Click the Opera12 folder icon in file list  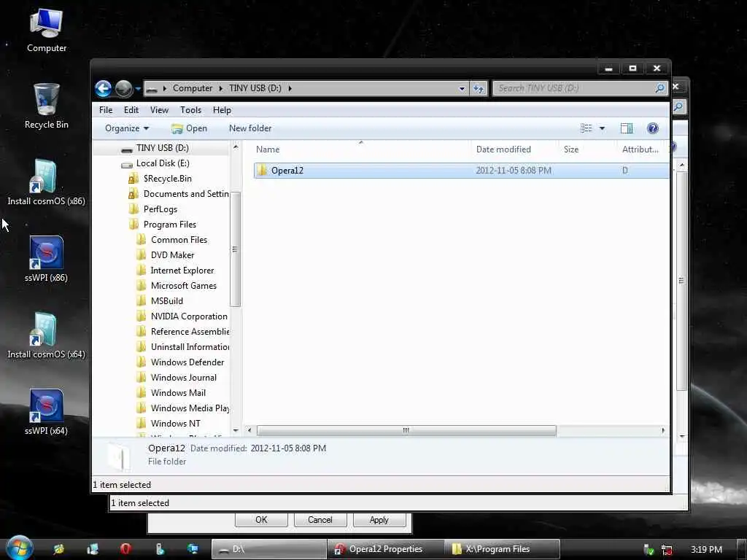262,170
